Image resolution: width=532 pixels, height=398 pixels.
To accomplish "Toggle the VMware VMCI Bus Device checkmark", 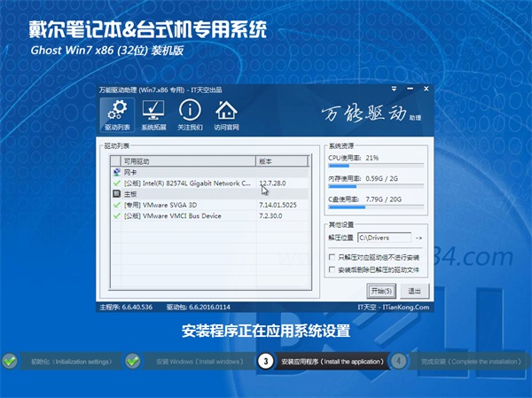I will point(116,215).
